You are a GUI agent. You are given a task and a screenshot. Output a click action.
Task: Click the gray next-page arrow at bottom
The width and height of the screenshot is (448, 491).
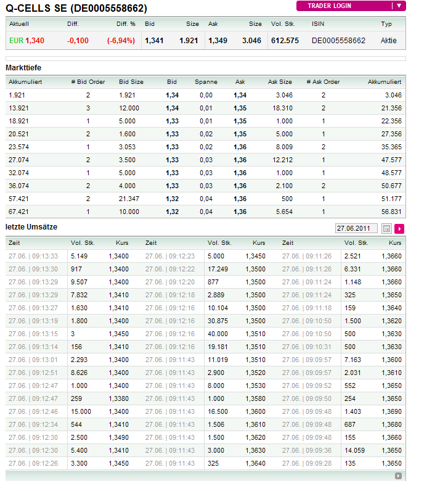(399, 476)
